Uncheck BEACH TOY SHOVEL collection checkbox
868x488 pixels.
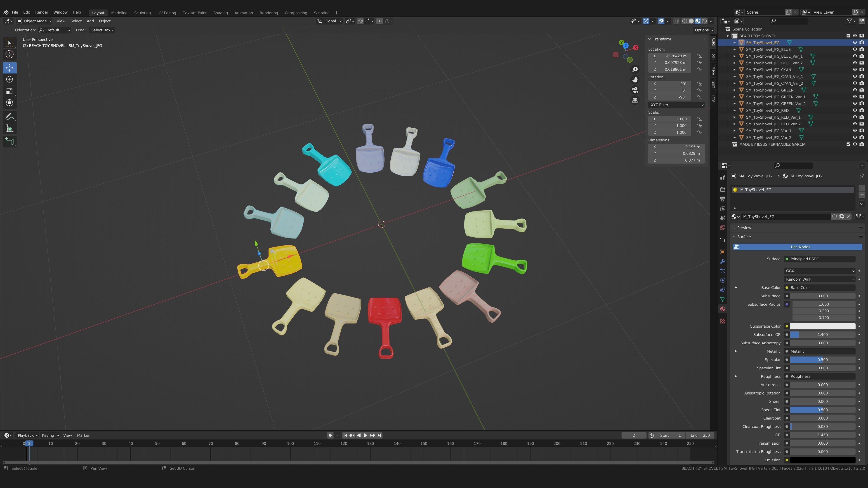coord(848,36)
